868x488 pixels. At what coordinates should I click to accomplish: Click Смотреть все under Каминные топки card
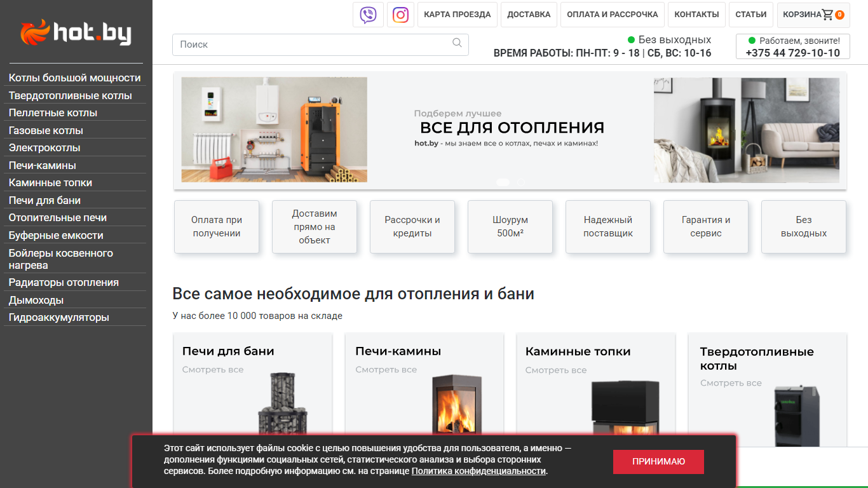(556, 370)
